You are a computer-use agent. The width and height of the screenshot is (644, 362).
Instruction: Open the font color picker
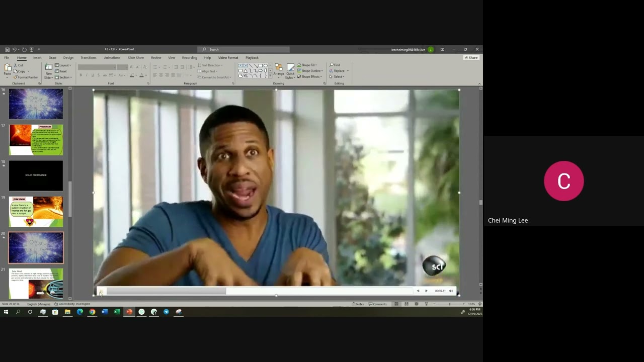(x=142, y=75)
